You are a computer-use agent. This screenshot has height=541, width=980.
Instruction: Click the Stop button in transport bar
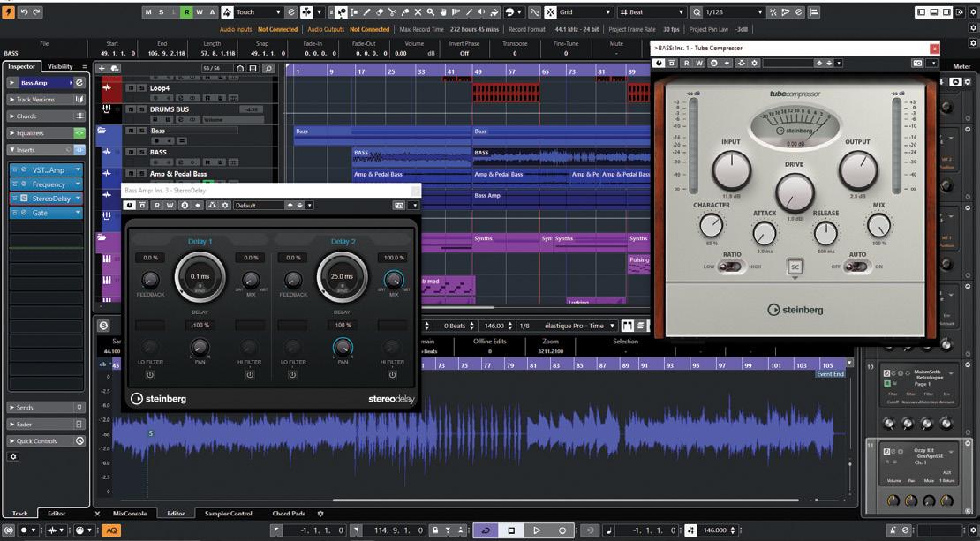click(x=511, y=530)
